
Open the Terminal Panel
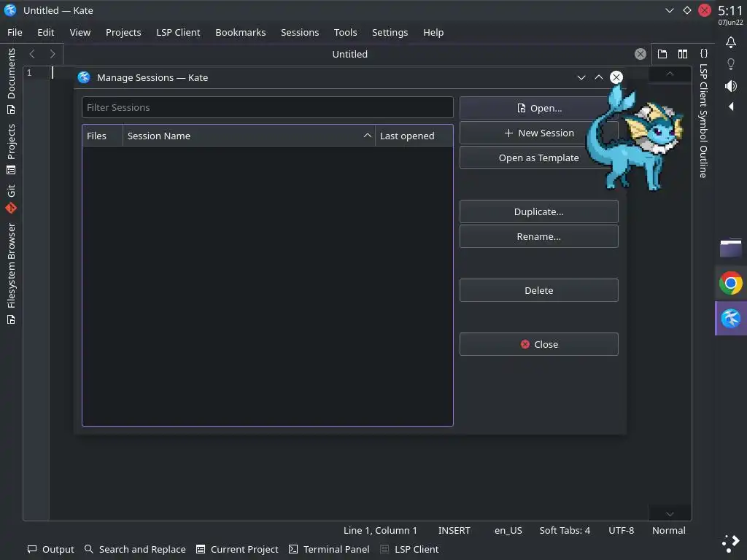tap(329, 549)
